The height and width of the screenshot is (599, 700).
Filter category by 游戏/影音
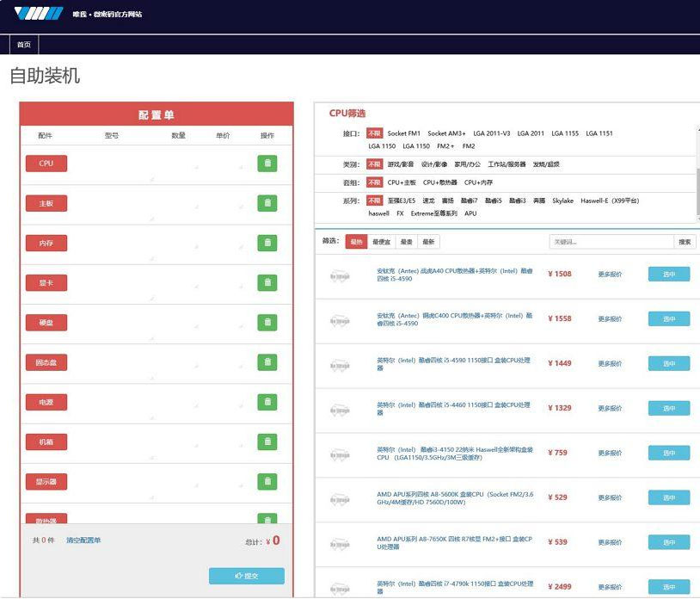(400, 164)
